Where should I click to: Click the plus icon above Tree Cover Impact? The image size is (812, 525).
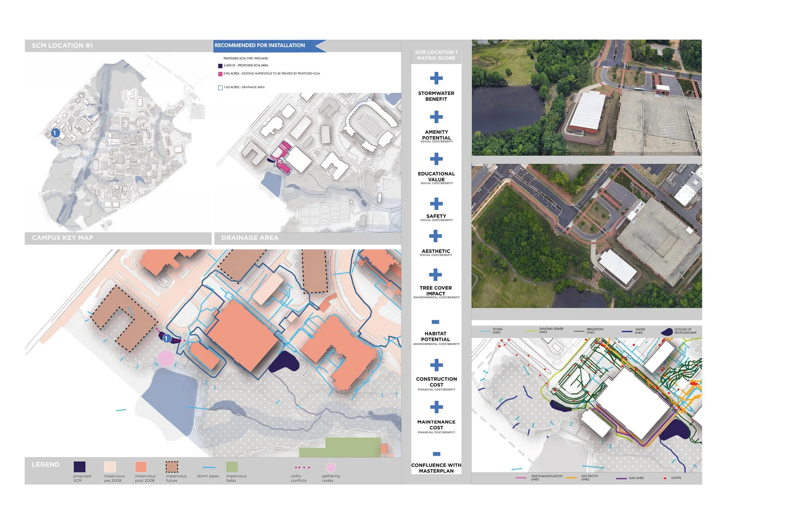(x=435, y=275)
